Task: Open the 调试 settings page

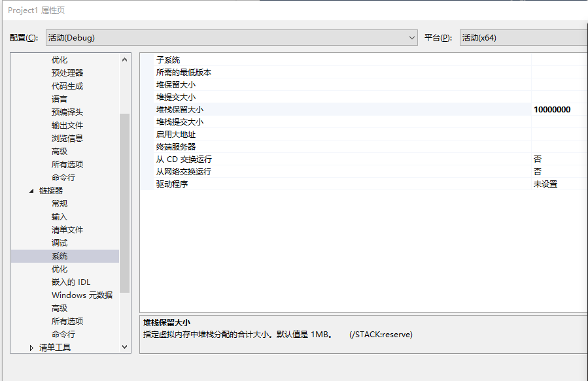Action: [x=59, y=242]
